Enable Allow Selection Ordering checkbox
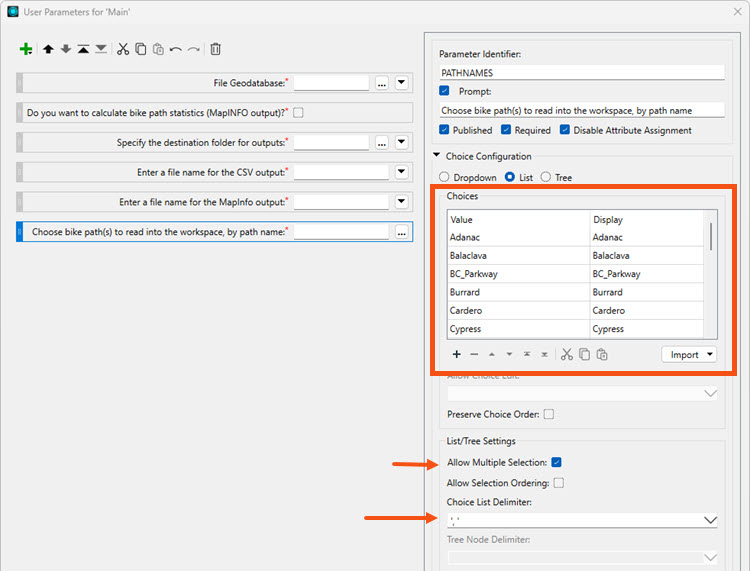Image resolution: width=750 pixels, height=571 pixels. click(559, 483)
